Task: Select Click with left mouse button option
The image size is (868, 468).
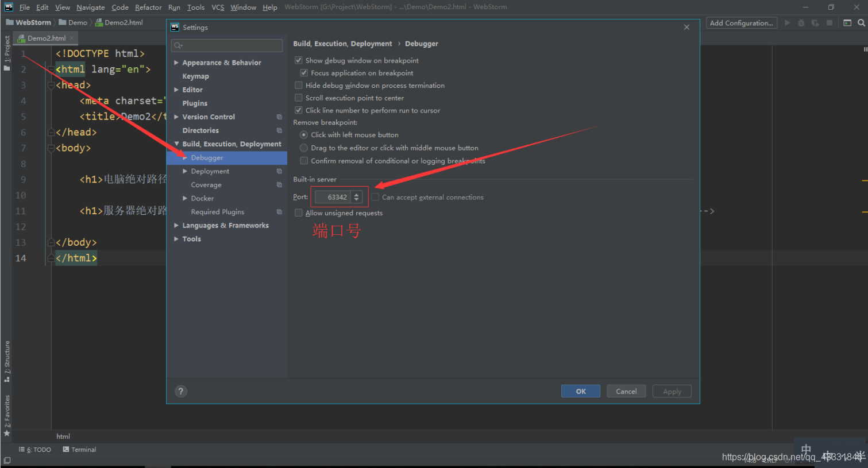Action: [x=304, y=134]
